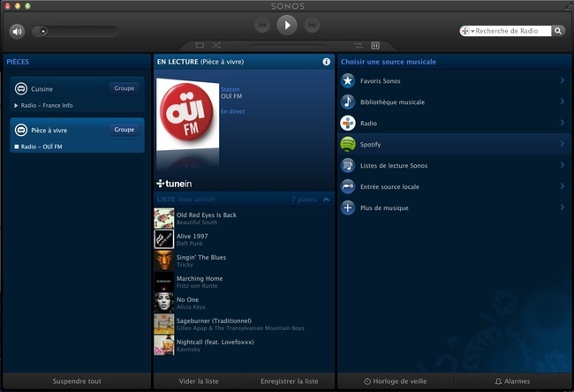Image resolution: width=574 pixels, height=392 pixels.
Task: Pause the Cuisine room with its circle icon
Action: pos(21,88)
